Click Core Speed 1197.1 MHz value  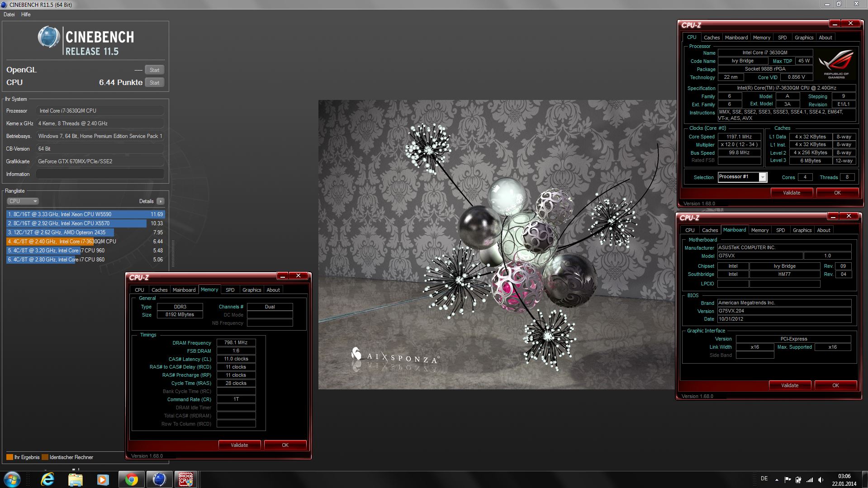[739, 137]
